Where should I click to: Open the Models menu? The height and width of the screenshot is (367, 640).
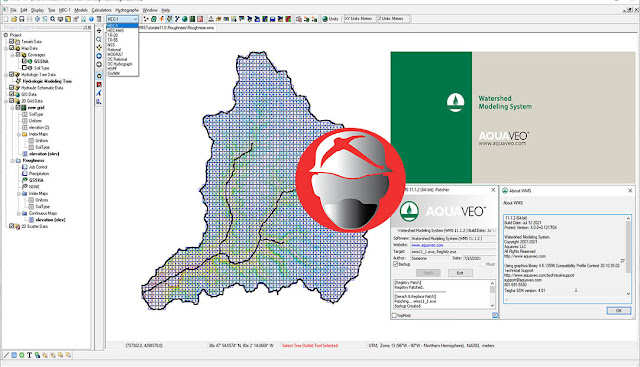click(x=81, y=10)
